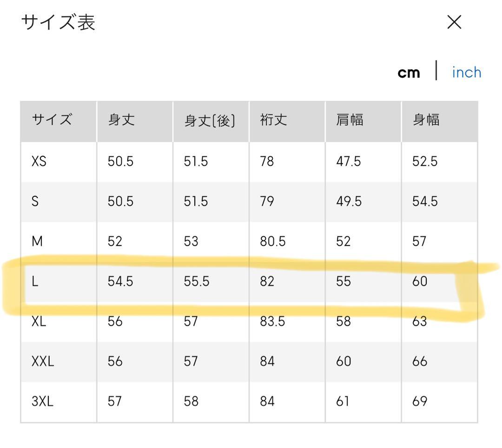This screenshot has width=502, height=448.
Task: Click the 肩幅 column header
Action: tap(350, 120)
